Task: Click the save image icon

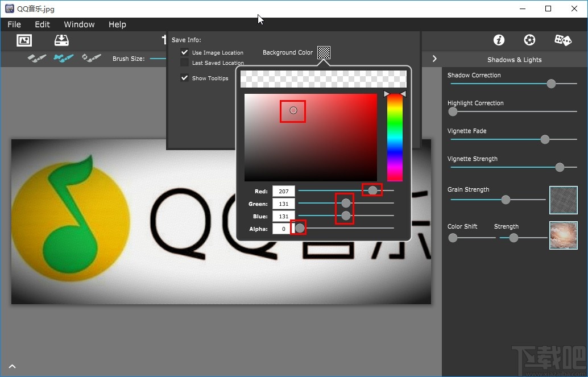Action: (61, 40)
